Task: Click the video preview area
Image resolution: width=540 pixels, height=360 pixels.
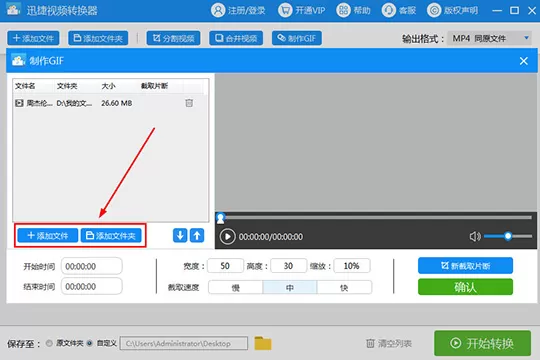Action: 376,142
